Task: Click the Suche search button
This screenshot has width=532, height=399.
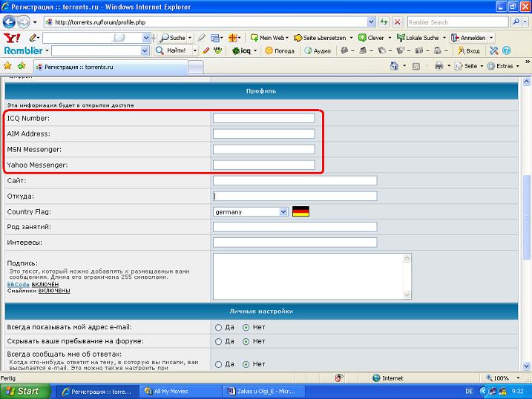Action: 173,38
